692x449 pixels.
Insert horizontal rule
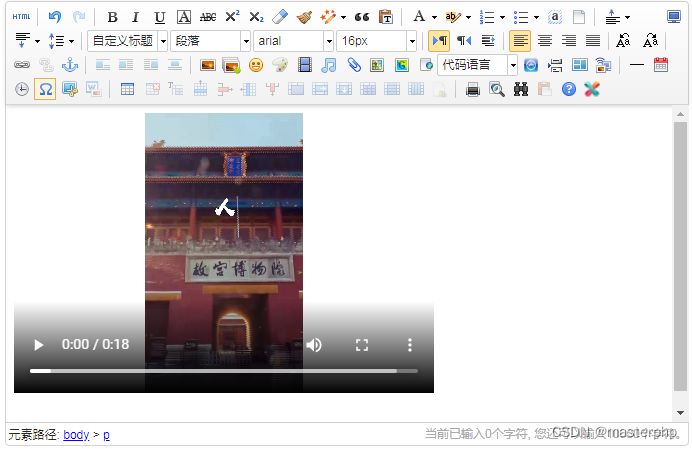click(637, 65)
